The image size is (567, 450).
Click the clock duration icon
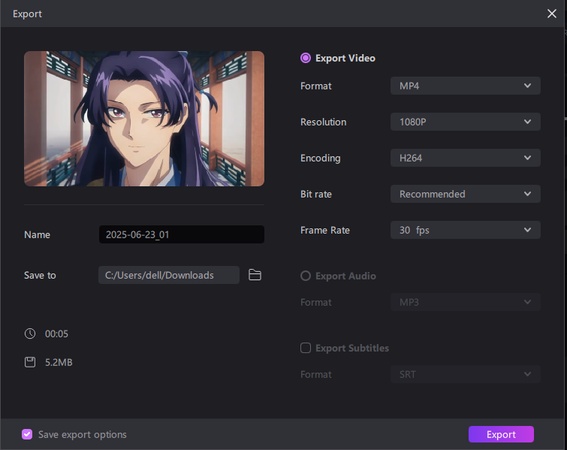click(30, 333)
